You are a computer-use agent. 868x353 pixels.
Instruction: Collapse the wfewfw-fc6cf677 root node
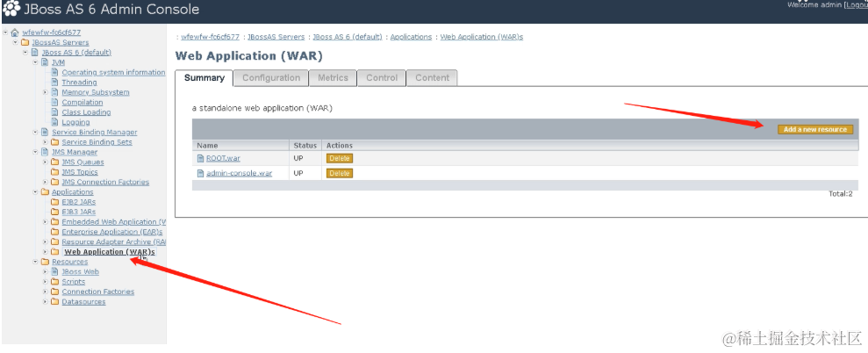[5, 32]
